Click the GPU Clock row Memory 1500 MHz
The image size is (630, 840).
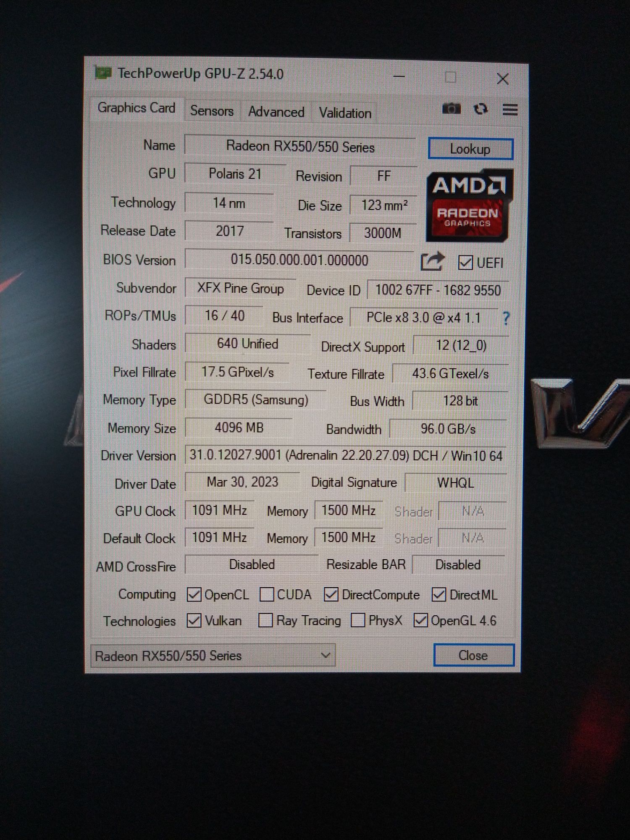(x=348, y=511)
